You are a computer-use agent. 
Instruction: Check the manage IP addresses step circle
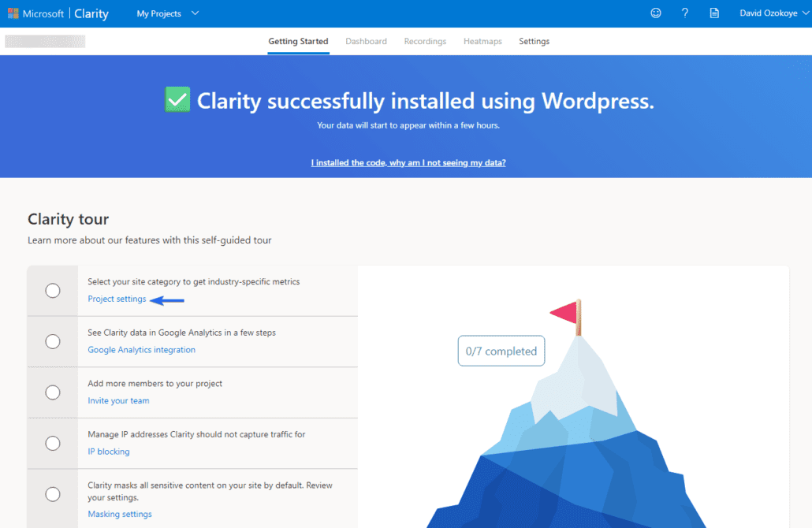[x=53, y=443]
